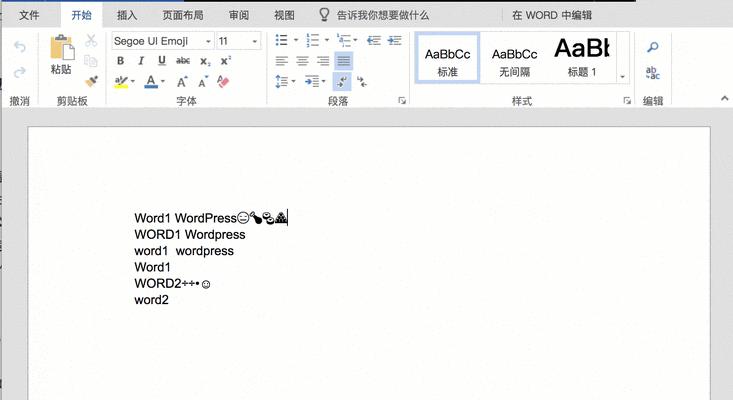Click the Grow Font size icon

(x=183, y=82)
